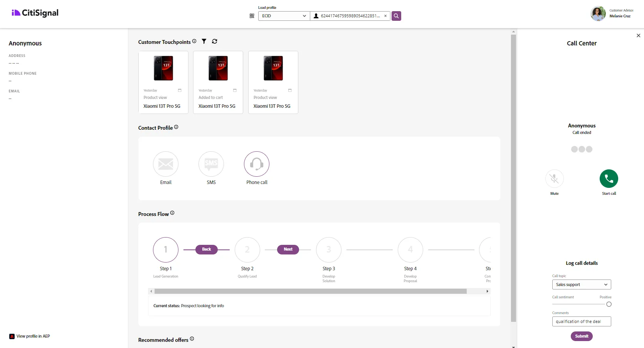
Task: Click the QR code scanner icon
Action: click(252, 16)
